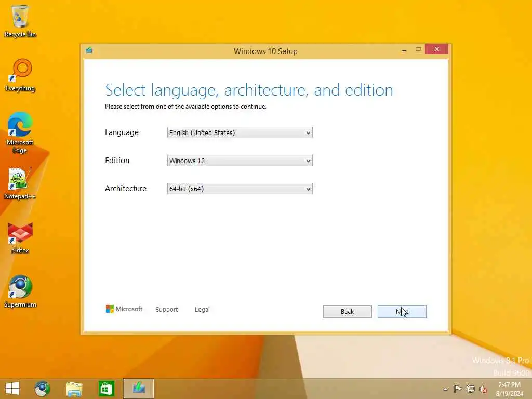Launch Supermium from the taskbar

click(42, 389)
